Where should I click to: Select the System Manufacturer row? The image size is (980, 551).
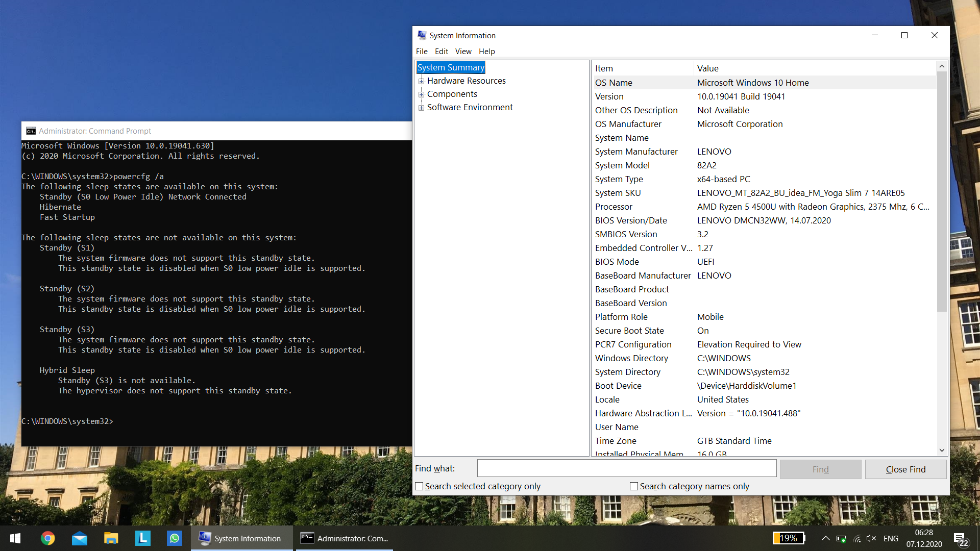[764, 152]
